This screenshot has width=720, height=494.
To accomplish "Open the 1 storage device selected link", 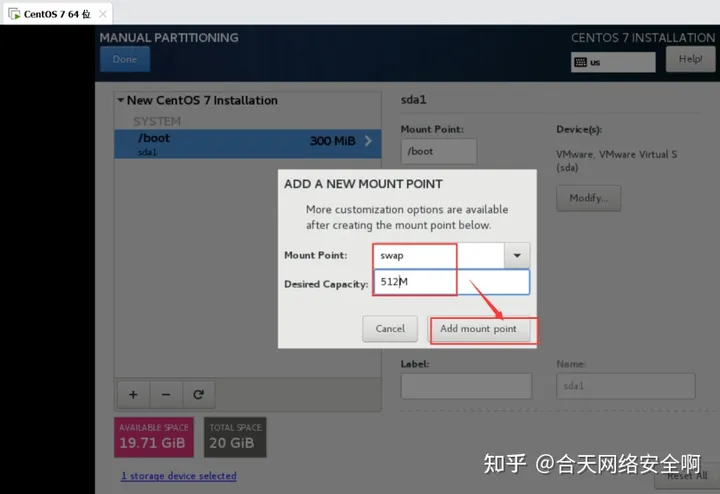I will pos(179,476).
